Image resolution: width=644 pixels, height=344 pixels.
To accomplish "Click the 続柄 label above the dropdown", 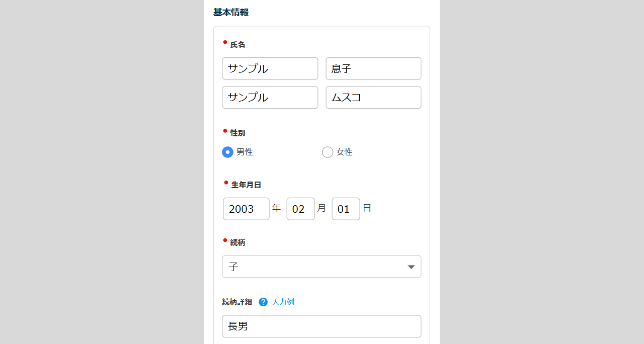I will [237, 242].
